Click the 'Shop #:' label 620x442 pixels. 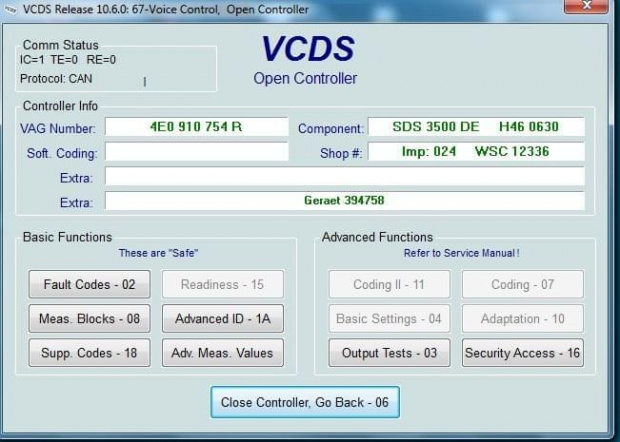341,153
